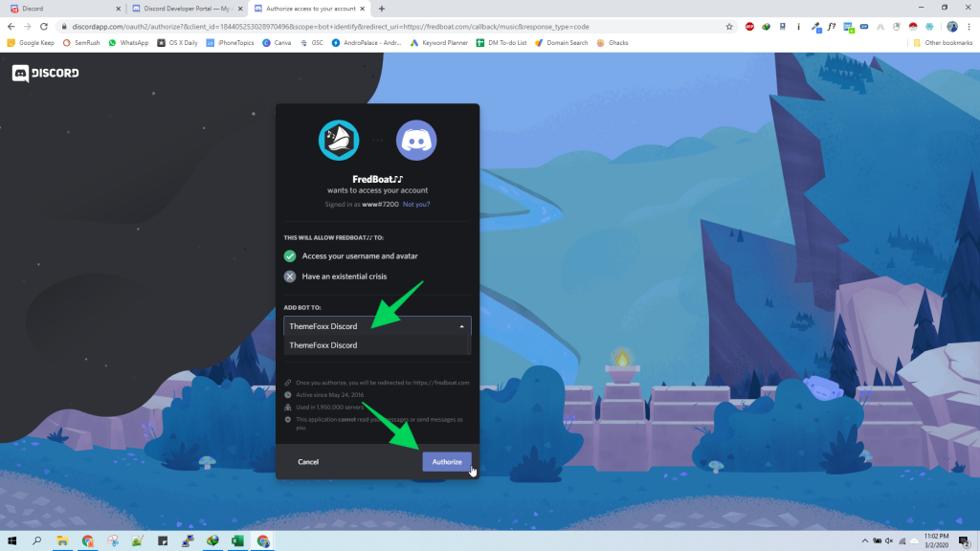980x551 pixels.
Task: Open the SemRush bookmark
Action: pyautogui.click(x=81, y=43)
